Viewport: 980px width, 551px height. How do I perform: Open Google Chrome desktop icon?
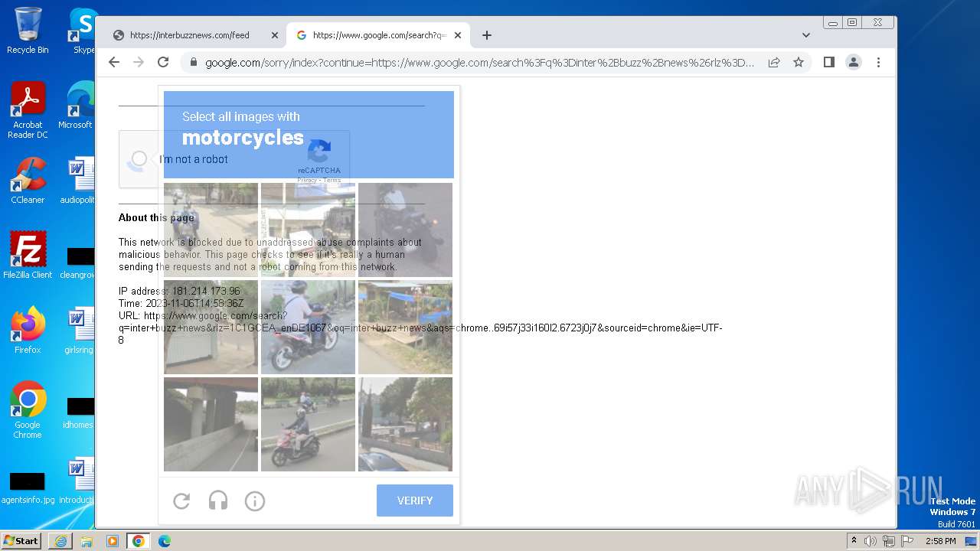[x=28, y=410]
